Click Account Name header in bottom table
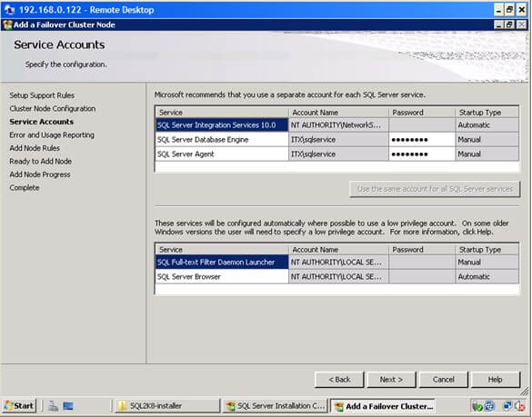532x417 pixels. 338,250
